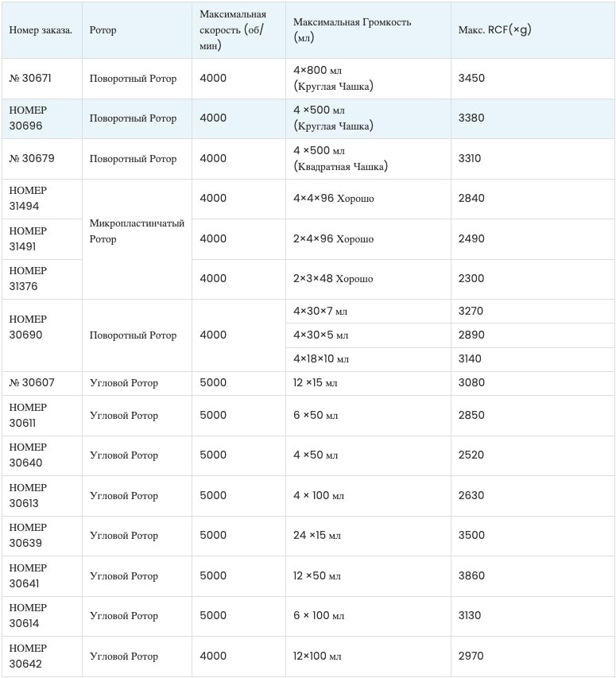
Task: Click the "4 ×500 мл (Квадратная Чашка)" cell
Action: (340, 159)
